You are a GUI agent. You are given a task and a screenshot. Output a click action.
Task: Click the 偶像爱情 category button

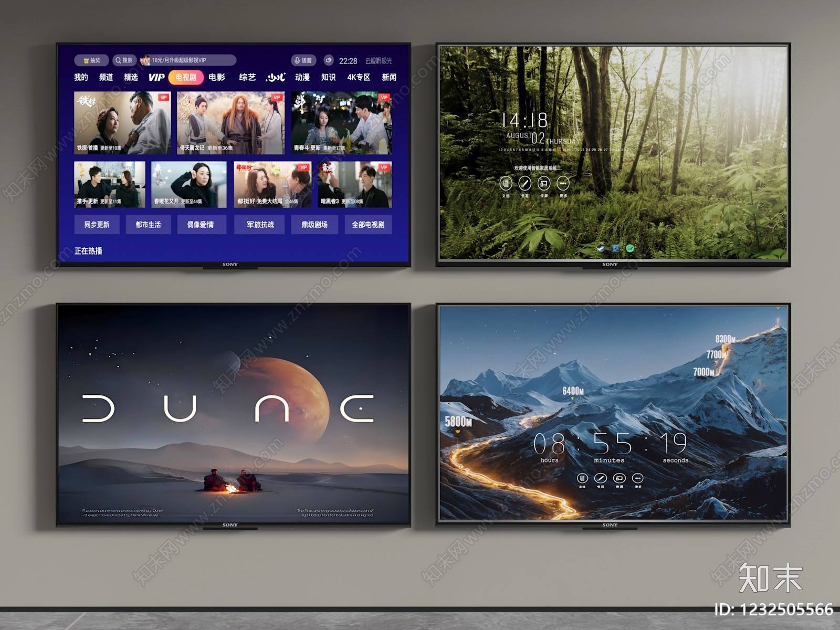201,225
